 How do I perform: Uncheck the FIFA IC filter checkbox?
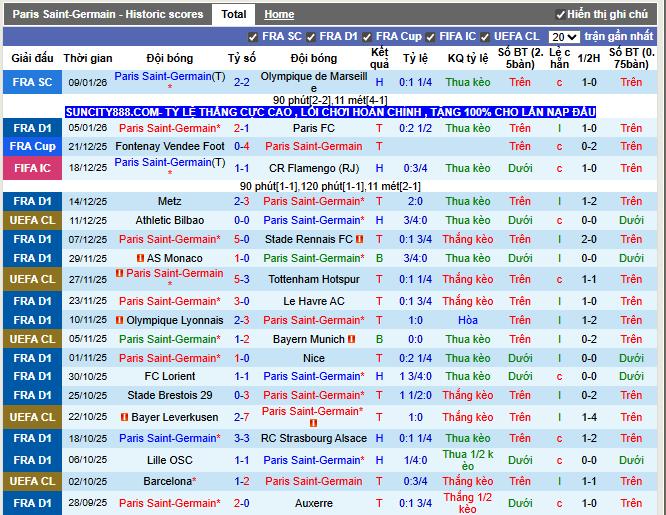[430, 37]
